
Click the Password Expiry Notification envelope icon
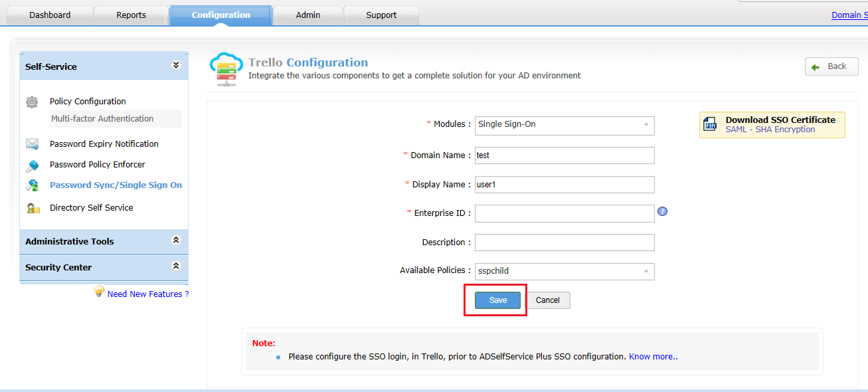click(32, 144)
